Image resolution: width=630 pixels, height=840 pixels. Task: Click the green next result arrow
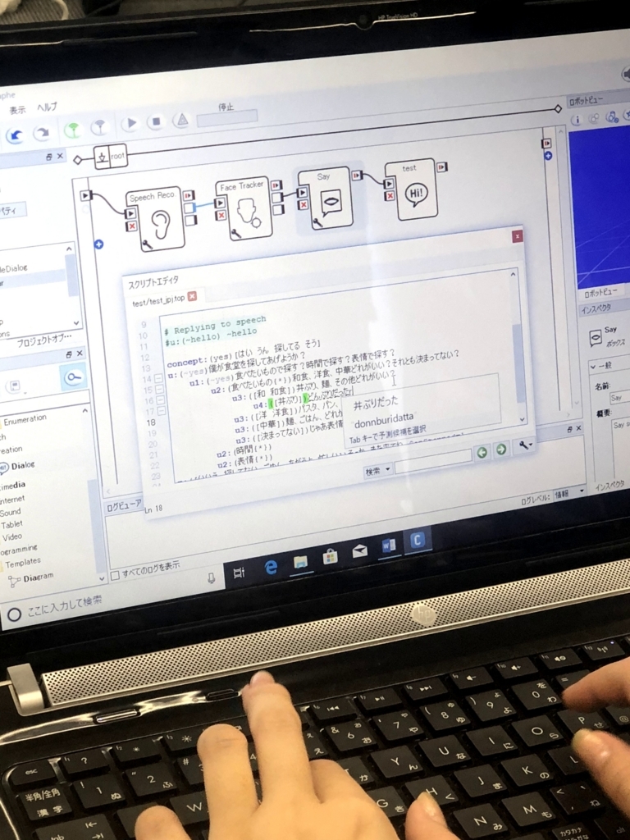pyautogui.click(x=501, y=450)
